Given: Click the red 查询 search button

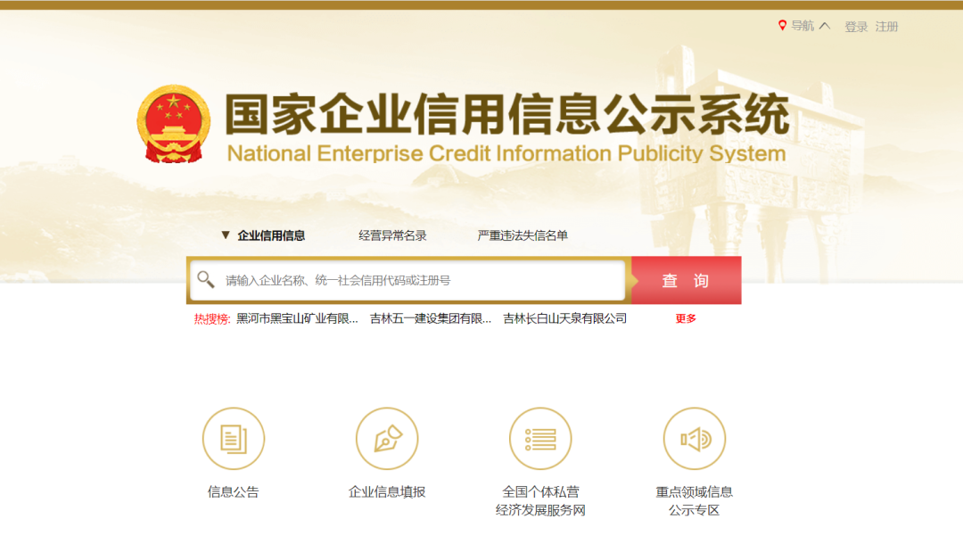Looking at the screenshot, I should point(686,280).
